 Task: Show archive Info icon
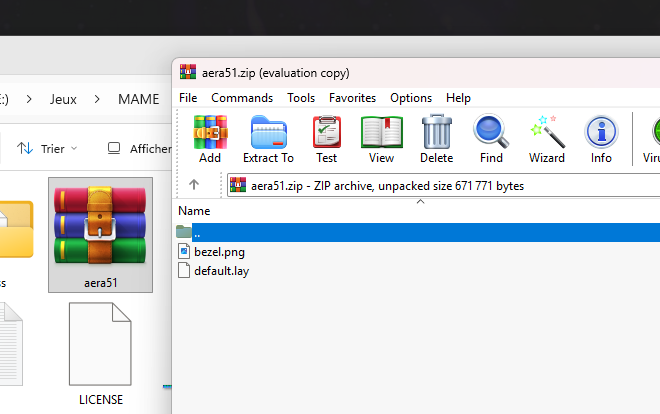[601, 138]
